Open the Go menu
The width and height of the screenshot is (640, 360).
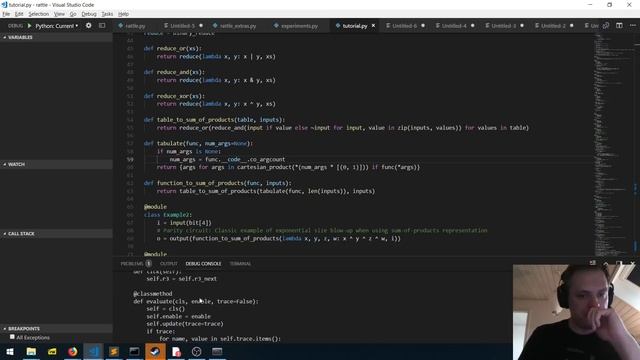coord(73,14)
